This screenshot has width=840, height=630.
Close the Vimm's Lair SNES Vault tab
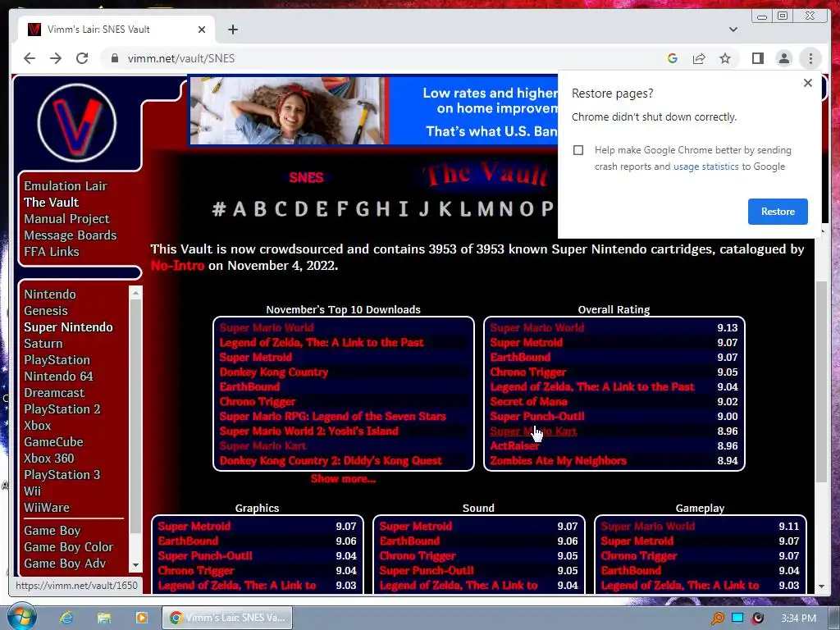pyautogui.click(x=202, y=30)
